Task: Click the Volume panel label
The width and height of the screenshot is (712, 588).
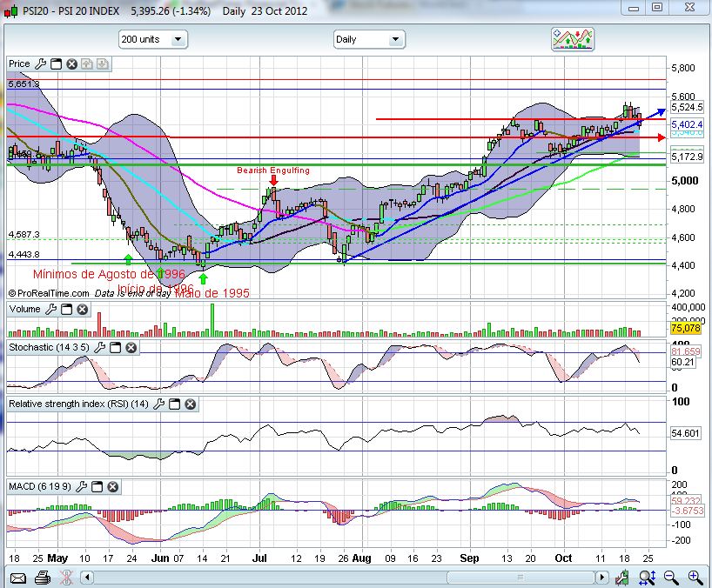Action: pyautogui.click(x=24, y=310)
